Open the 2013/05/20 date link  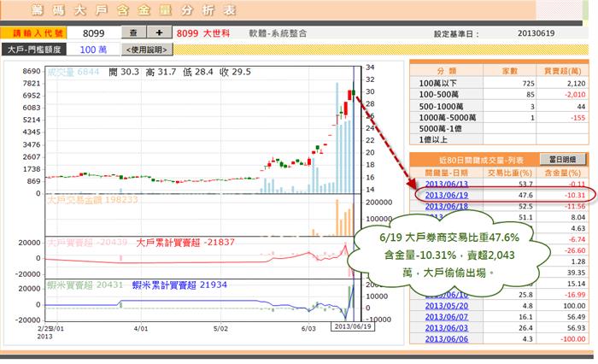pos(446,306)
